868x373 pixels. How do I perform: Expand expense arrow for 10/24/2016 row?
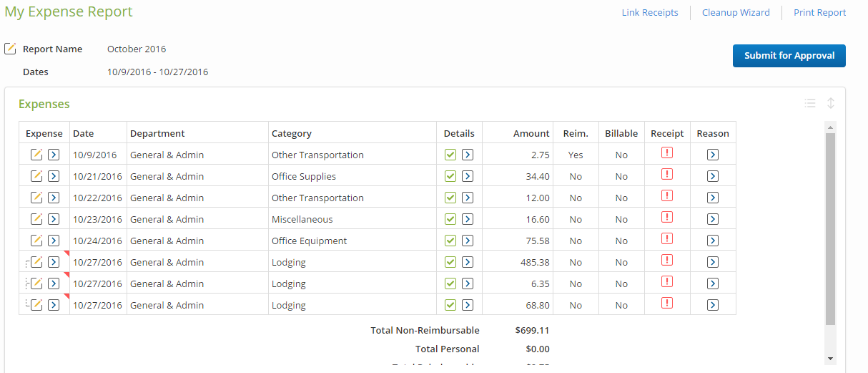click(54, 241)
